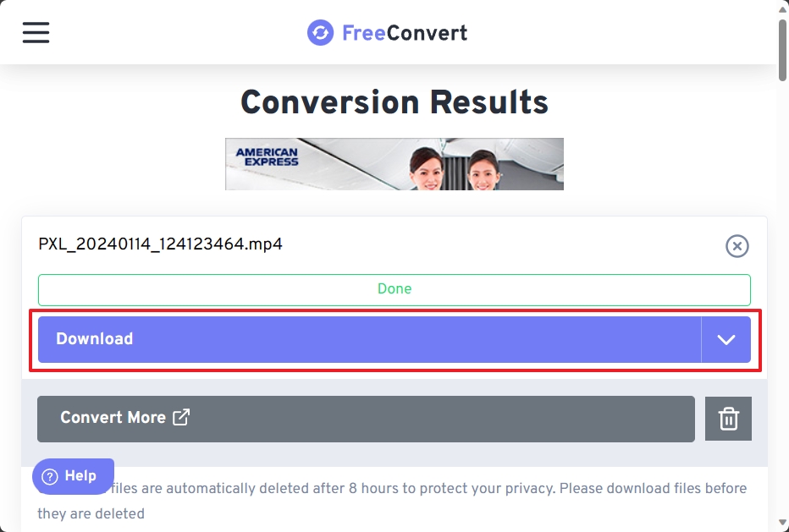Open the hamburger navigation menu
789x532 pixels.
pos(36,33)
